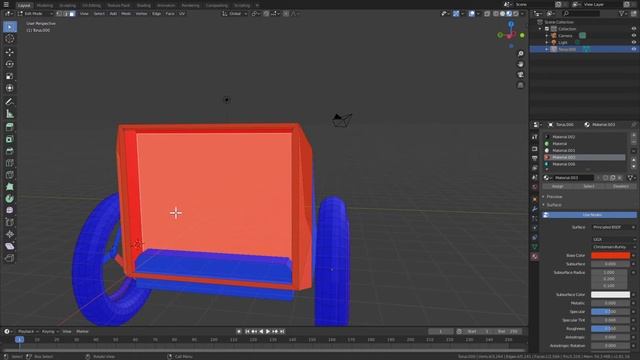Select the Inset Faces tool
Viewport: 640px width, 360px height.
pos(10,139)
